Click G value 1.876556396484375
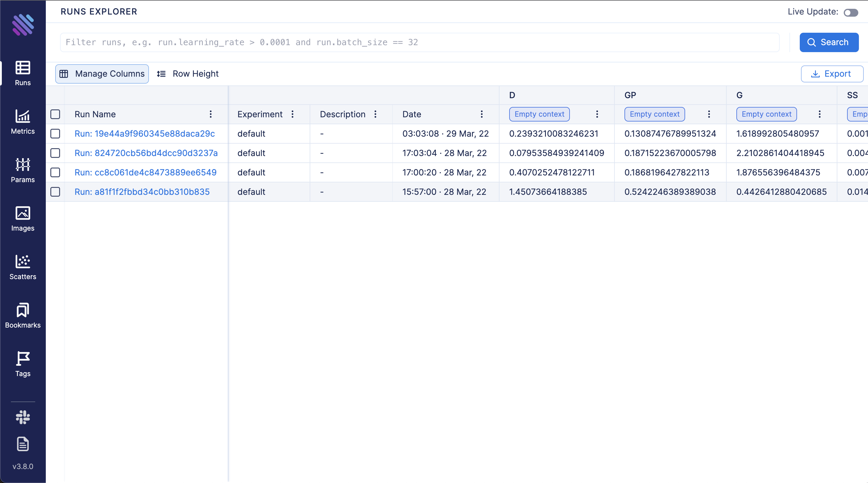The height and width of the screenshot is (483, 868). (x=778, y=172)
